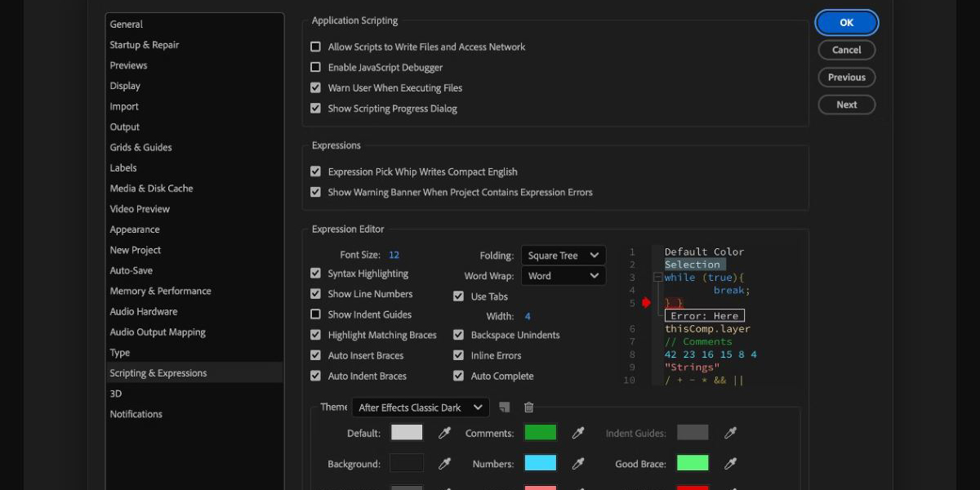Click the Next button

click(x=846, y=105)
